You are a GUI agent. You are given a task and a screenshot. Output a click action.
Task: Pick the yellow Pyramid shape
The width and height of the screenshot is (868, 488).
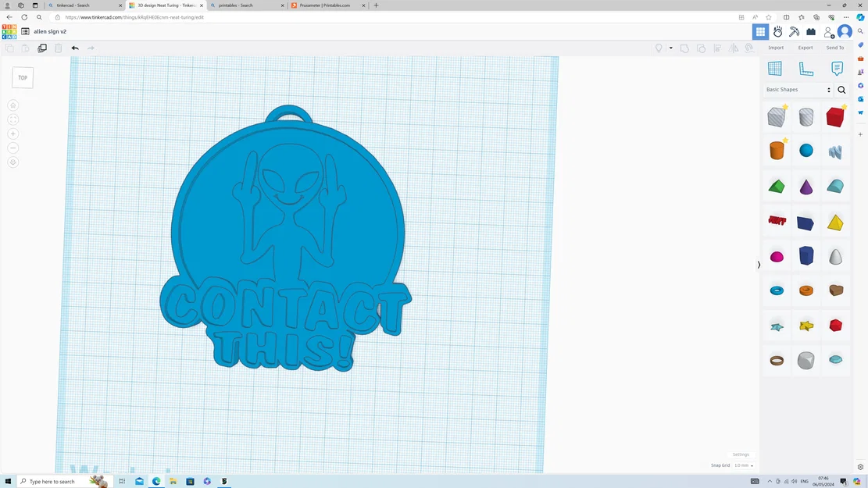tap(835, 223)
